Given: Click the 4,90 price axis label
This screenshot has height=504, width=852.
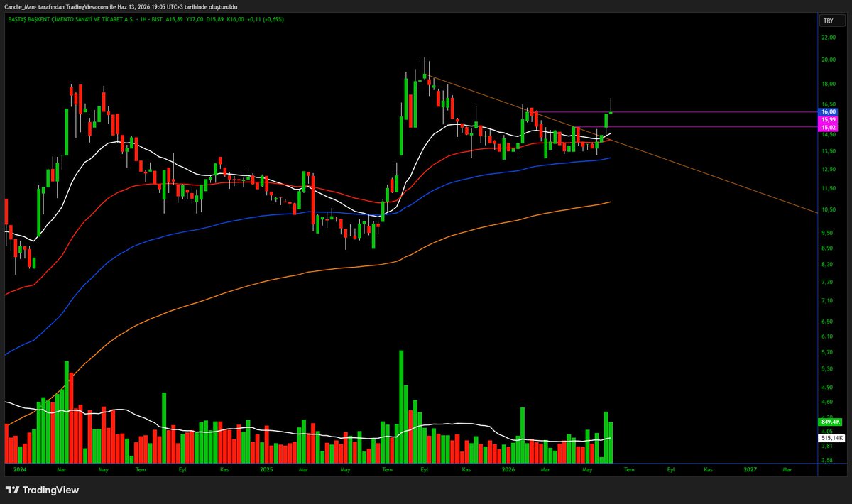Looking at the screenshot, I should click(827, 388).
